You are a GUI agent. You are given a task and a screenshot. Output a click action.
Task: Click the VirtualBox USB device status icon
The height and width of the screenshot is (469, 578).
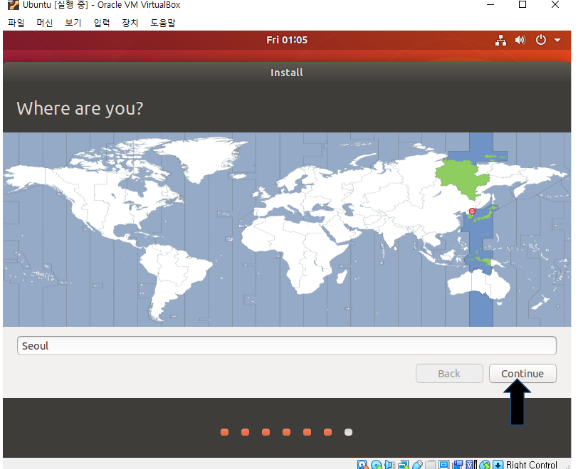pos(417,465)
